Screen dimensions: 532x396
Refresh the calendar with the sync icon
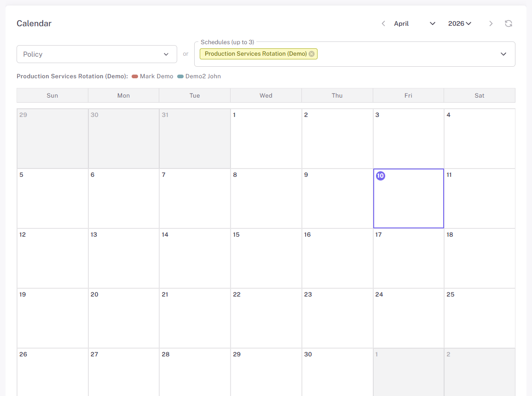(509, 23)
